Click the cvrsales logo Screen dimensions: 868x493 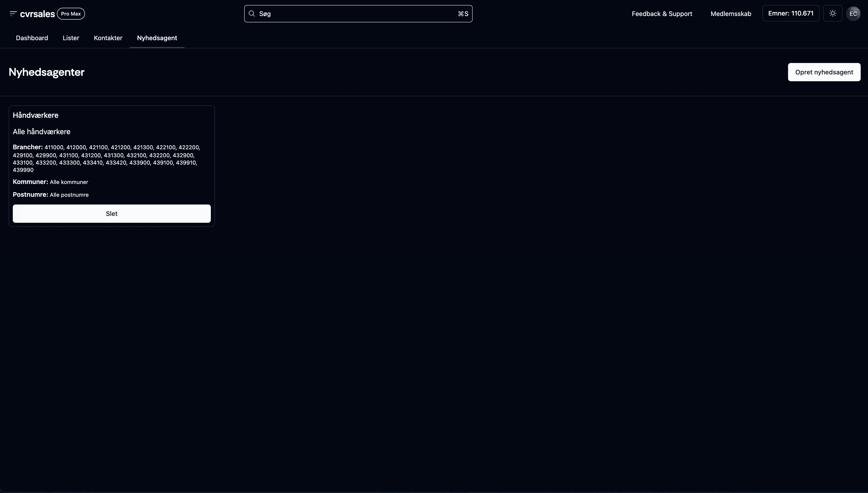(x=37, y=14)
